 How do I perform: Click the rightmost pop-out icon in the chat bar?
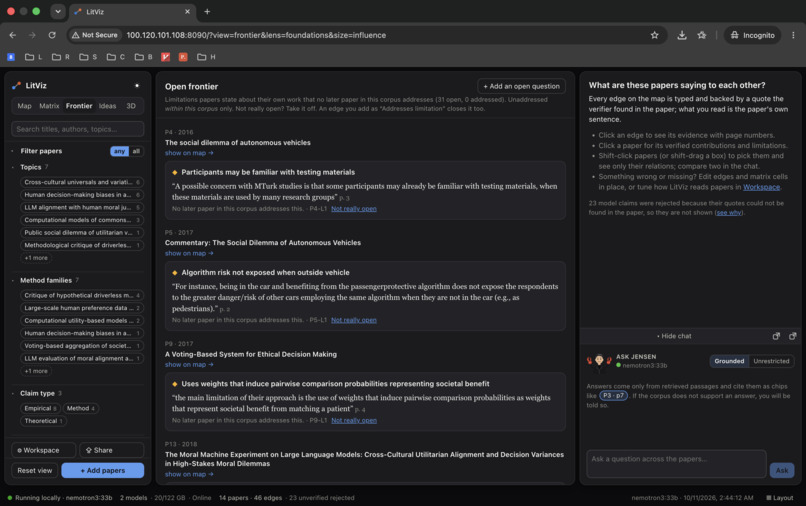[x=793, y=336]
